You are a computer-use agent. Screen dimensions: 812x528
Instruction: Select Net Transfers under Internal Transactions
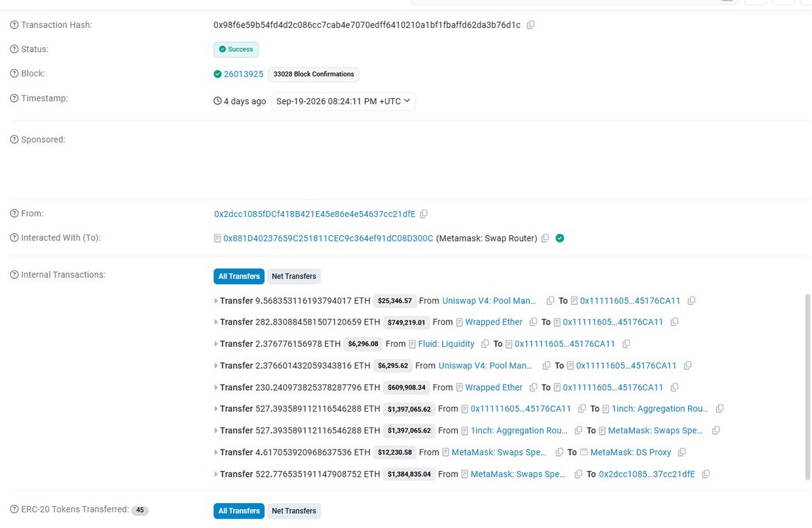[294, 276]
